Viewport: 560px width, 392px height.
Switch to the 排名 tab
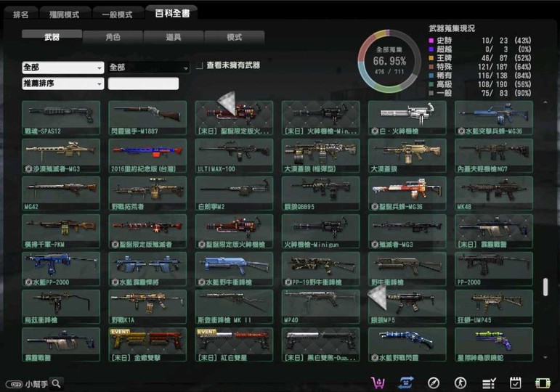click(21, 15)
